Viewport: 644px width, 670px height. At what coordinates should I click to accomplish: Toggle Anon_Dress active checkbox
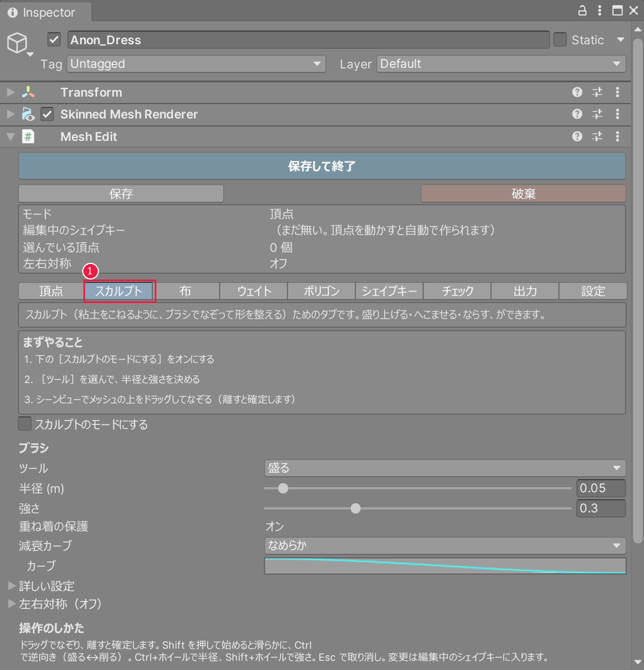click(54, 40)
